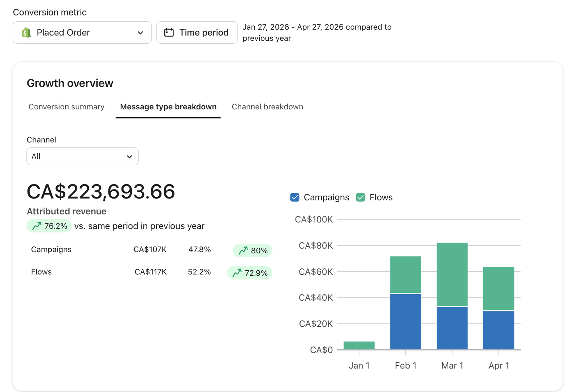
Task: Click the Jan 1 green Flows bar
Action: [x=359, y=345]
